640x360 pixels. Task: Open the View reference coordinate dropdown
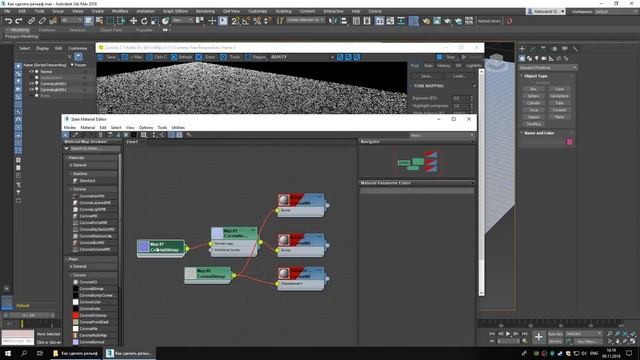[x=182, y=20]
